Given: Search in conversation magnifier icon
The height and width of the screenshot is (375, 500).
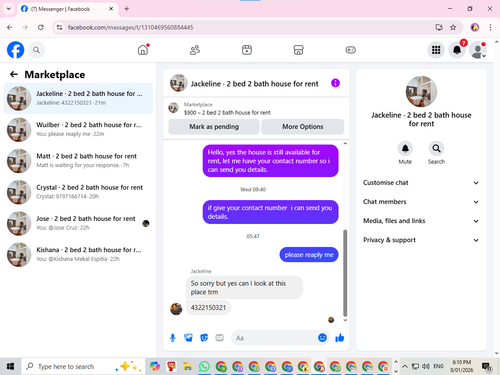Looking at the screenshot, I should tap(436, 148).
